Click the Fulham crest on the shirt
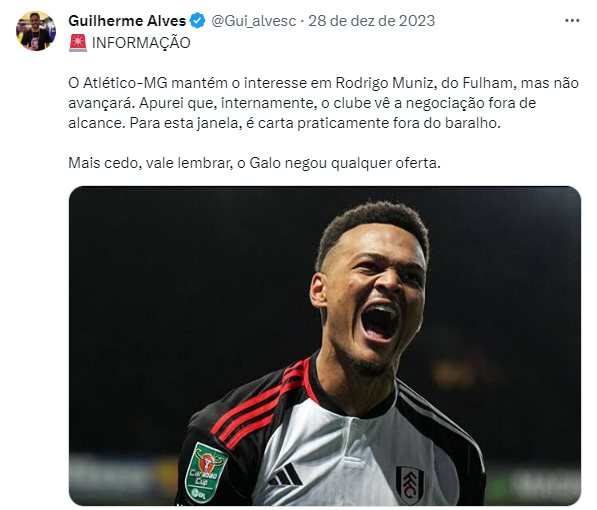This screenshot has height=510, width=597. point(409,484)
